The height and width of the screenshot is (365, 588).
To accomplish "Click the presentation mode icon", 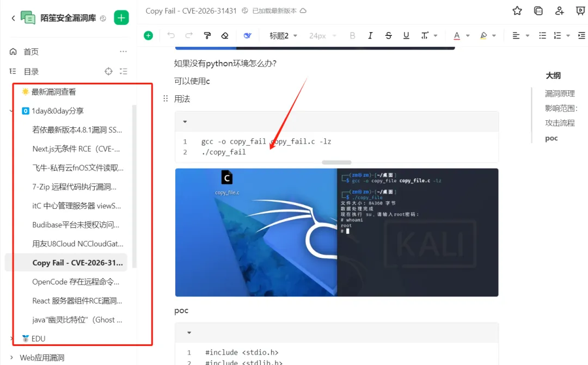I will [580, 11].
